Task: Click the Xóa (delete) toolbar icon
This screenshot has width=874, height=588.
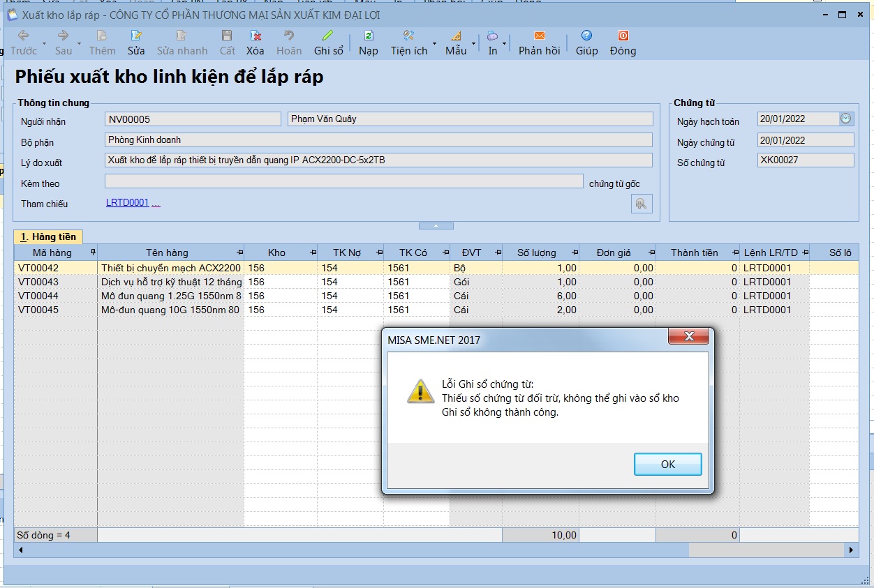Action: pyautogui.click(x=255, y=36)
